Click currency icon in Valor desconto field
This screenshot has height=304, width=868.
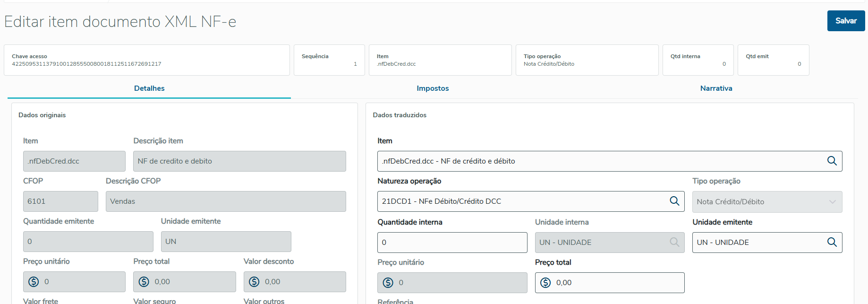coord(254,282)
